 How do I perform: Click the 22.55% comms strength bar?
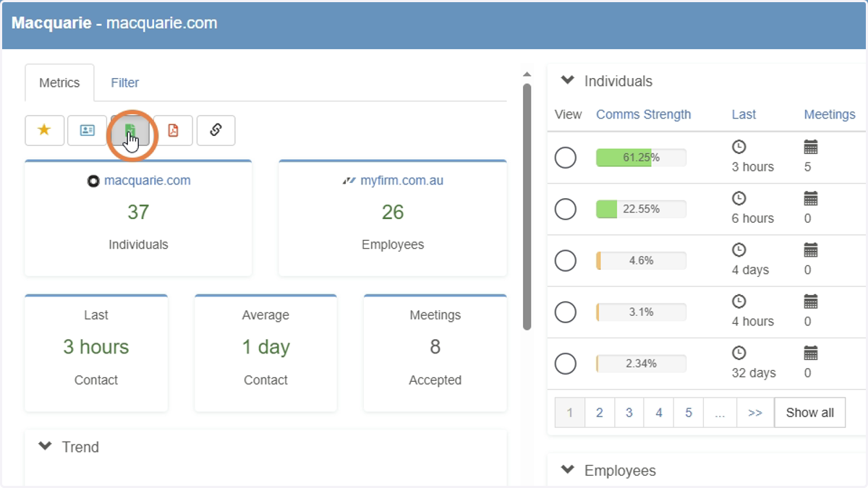point(642,209)
